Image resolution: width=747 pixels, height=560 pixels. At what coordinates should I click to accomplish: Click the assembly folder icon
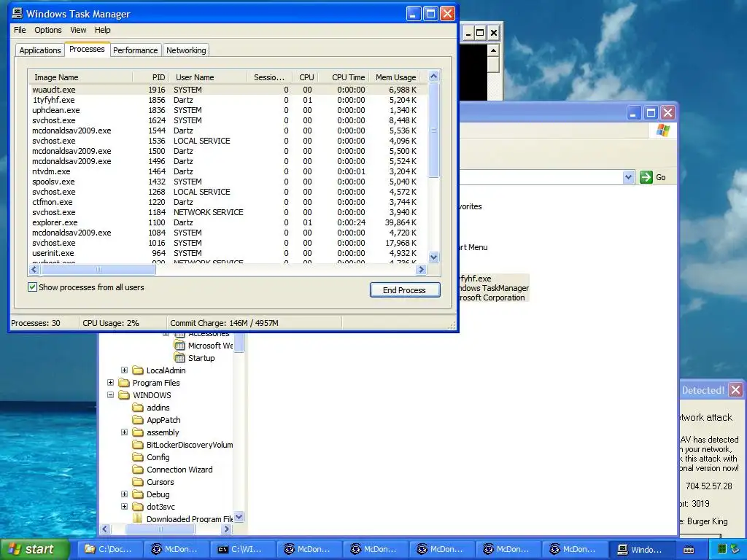tap(138, 432)
